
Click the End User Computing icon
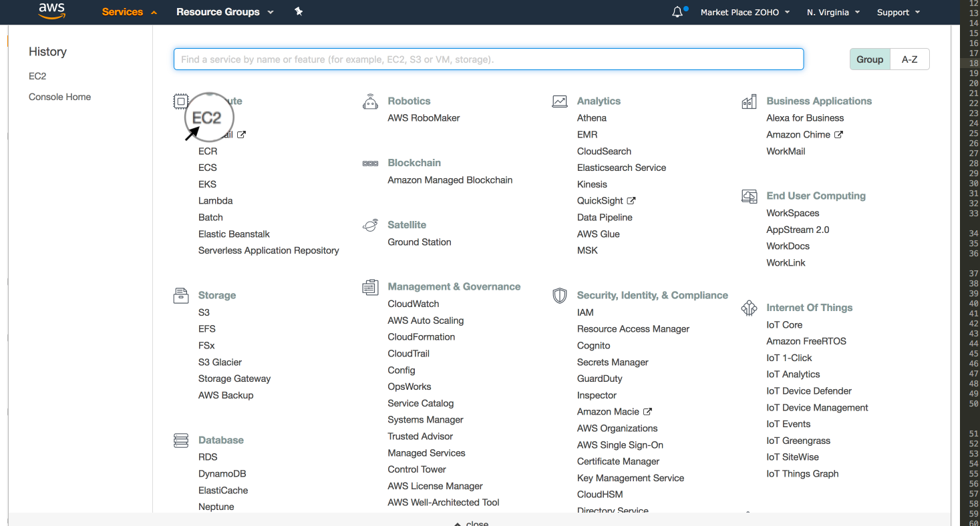[x=749, y=196]
